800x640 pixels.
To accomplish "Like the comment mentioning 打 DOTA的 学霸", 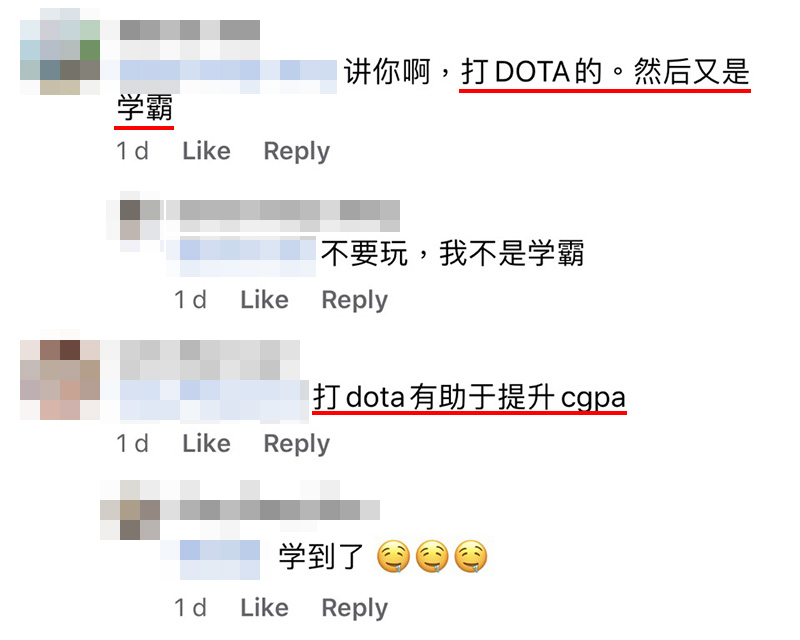I will click(207, 151).
